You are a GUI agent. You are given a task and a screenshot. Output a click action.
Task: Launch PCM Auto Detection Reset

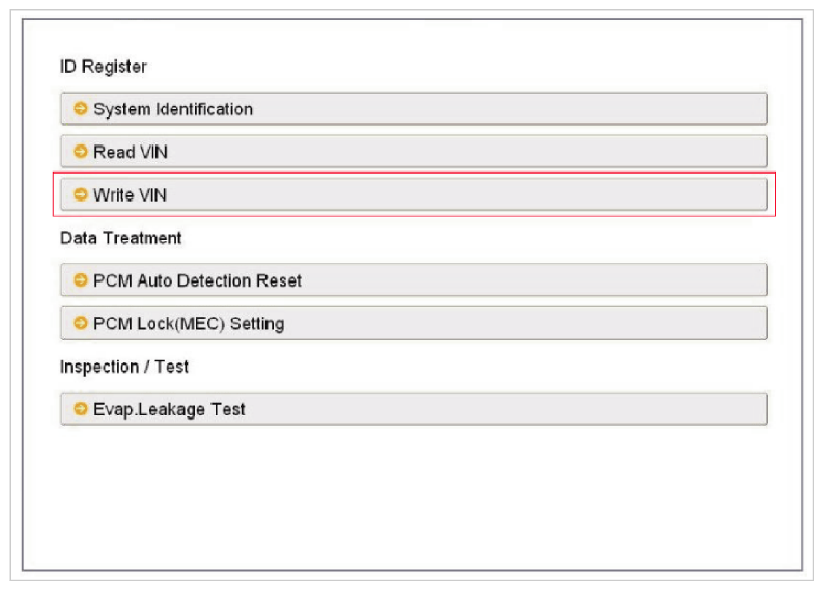click(x=413, y=281)
